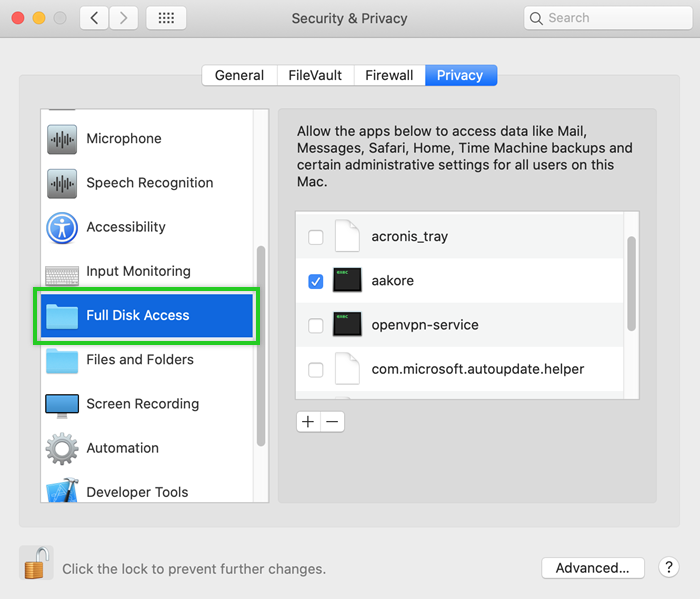Select the Speech Recognition icon
This screenshot has height=599, width=700.
62,183
